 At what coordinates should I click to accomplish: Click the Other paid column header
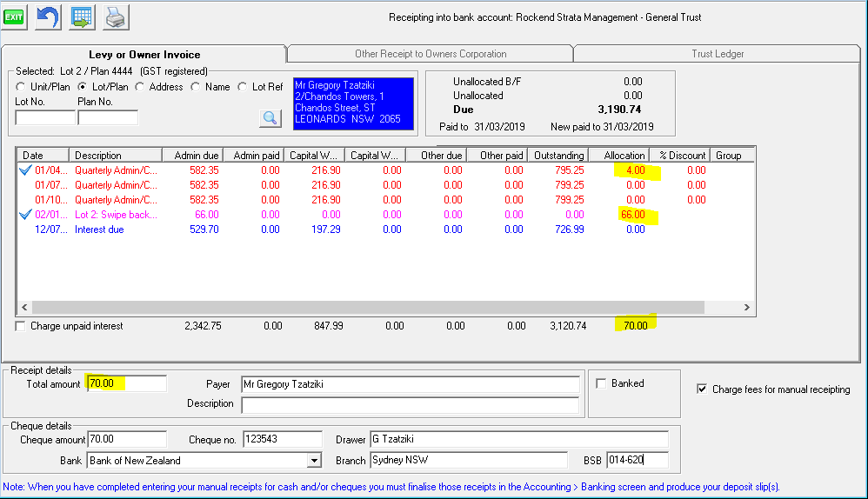[x=497, y=155]
